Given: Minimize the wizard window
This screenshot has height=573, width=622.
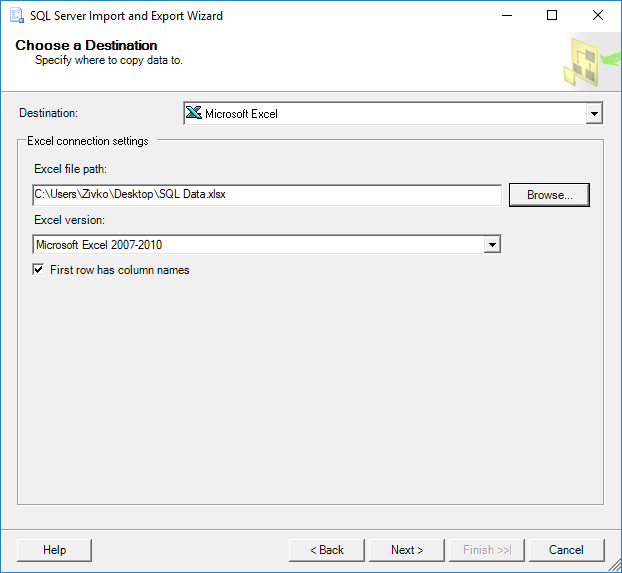Looking at the screenshot, I should (507, 15).
